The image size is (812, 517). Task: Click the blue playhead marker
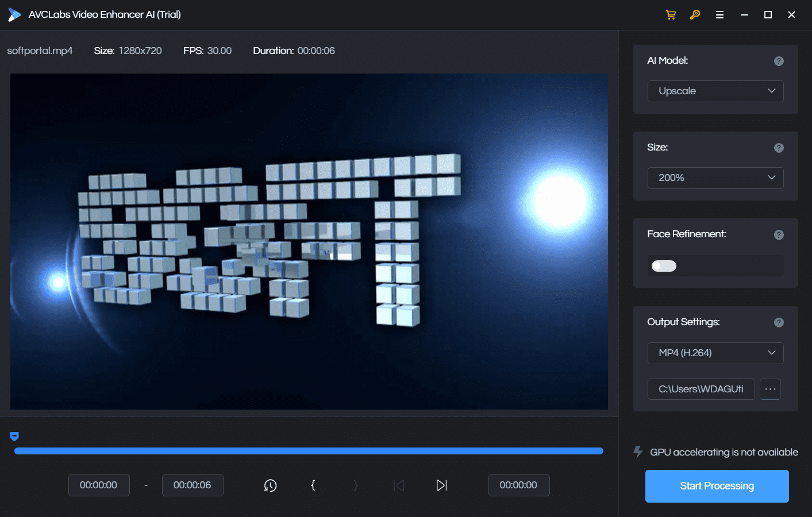(14, 437)
